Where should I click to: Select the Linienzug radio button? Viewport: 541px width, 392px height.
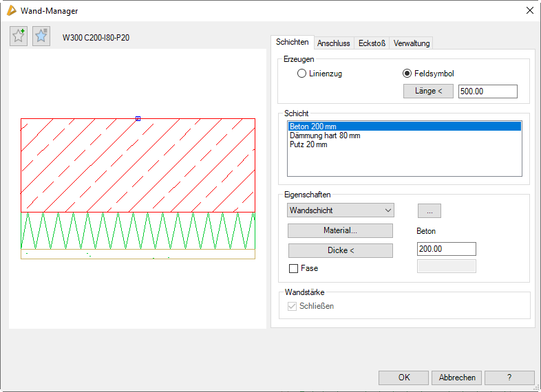pyautogui.click(x=301, y=74)
